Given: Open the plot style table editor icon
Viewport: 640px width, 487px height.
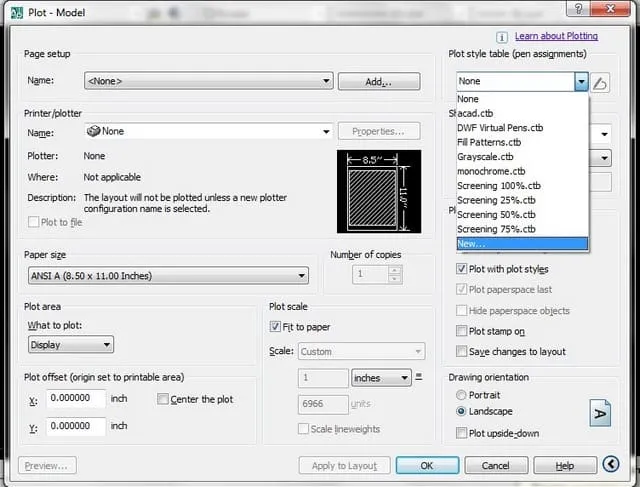Looking at the screenshot, I should (600, 83).
